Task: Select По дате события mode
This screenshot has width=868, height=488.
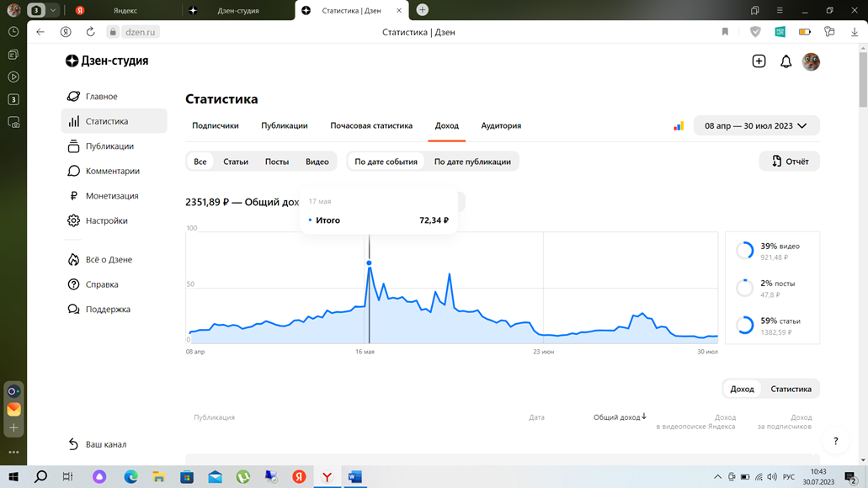Action: pyautogui.click(x=386, y=162)
